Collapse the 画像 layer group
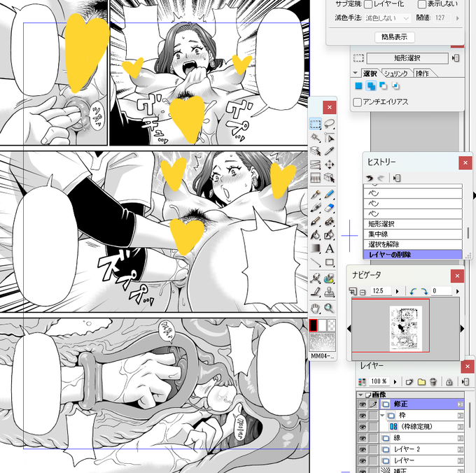Image resolution: width=476 pixels, height=473 pixels. [x=360, y=395]
